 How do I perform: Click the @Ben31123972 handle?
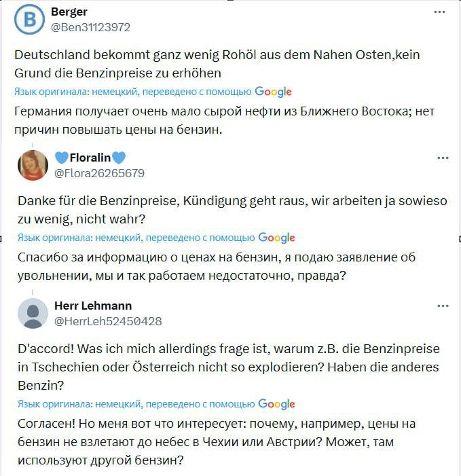pos(90,27)
